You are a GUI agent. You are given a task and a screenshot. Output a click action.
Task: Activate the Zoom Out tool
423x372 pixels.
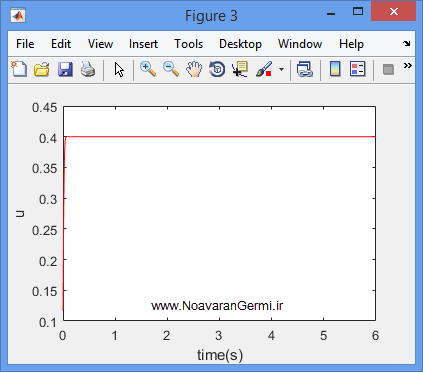pos(171,69)
